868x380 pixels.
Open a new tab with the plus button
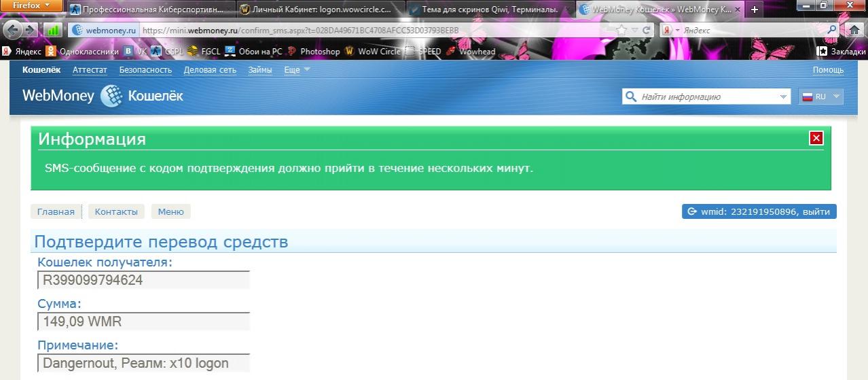(754, 10)
